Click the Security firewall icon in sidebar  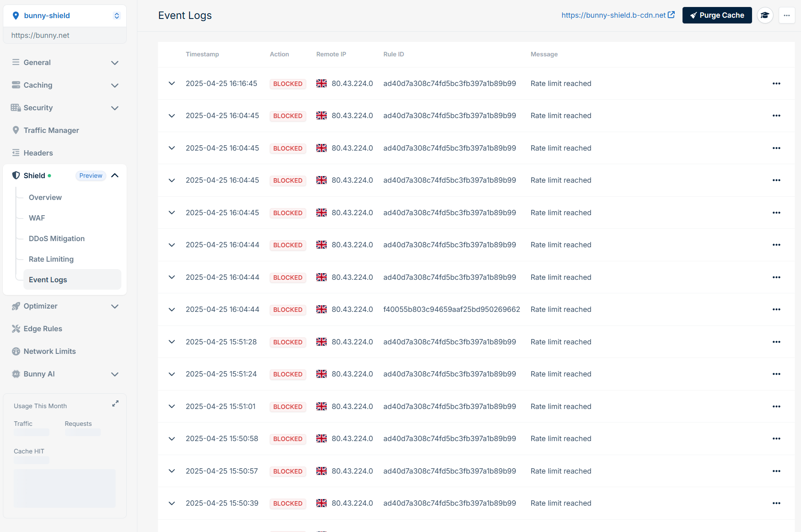pyautogui.click(x=16, y=107)
